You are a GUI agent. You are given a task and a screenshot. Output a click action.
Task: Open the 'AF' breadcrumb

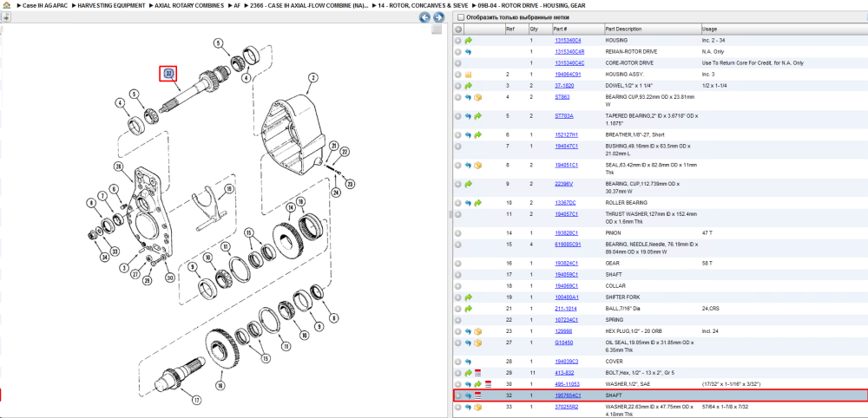[237, 5]
